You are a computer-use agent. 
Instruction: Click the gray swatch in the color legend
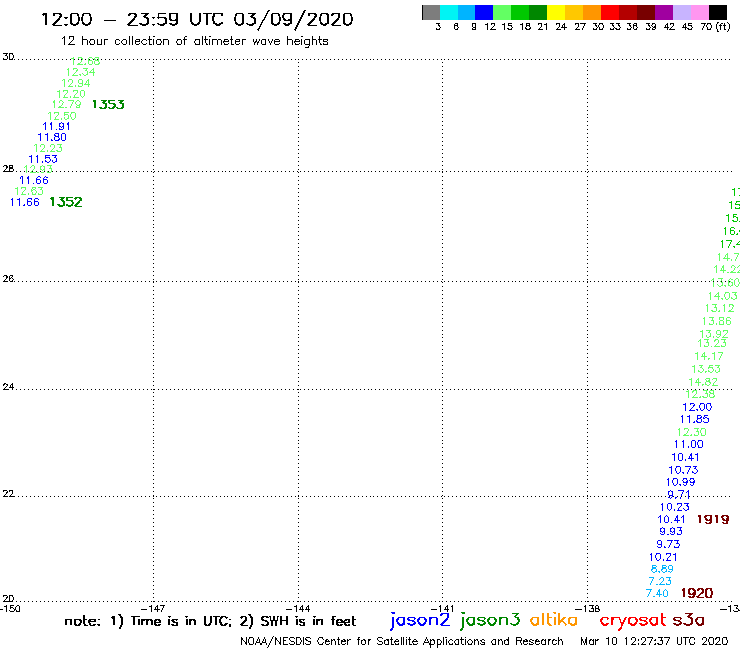pyautogui.click(x=431, y=12)
